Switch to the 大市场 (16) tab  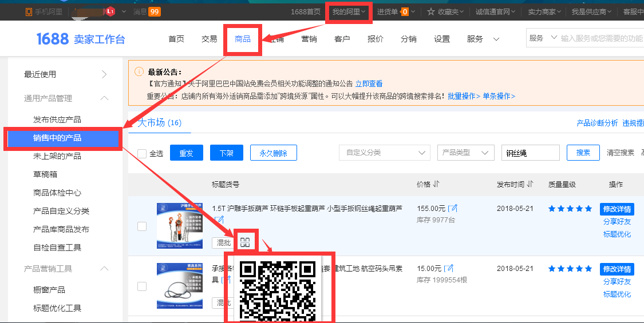159,123
